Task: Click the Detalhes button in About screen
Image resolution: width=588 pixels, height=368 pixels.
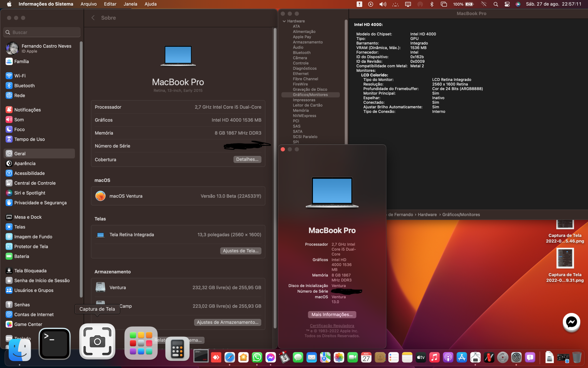Action: tap(247, 159)
